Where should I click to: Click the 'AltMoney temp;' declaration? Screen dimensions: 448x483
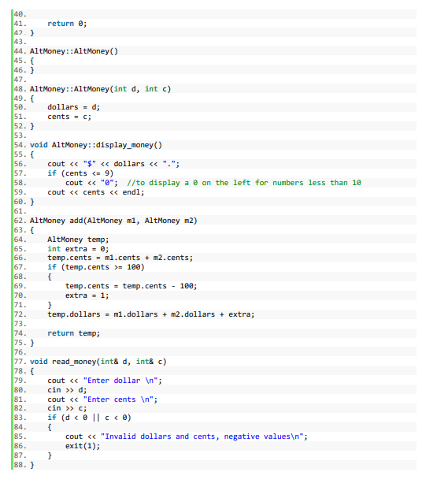[x=78, y=240]
